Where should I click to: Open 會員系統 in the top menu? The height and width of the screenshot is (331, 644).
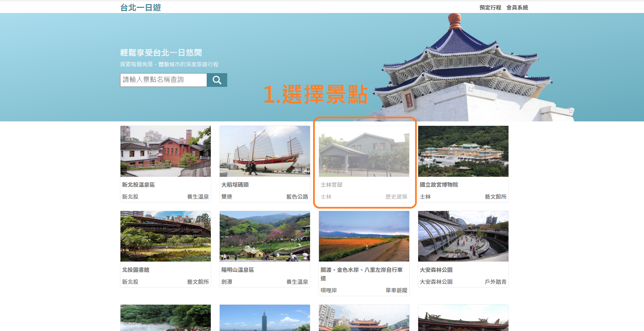point(517,8)
